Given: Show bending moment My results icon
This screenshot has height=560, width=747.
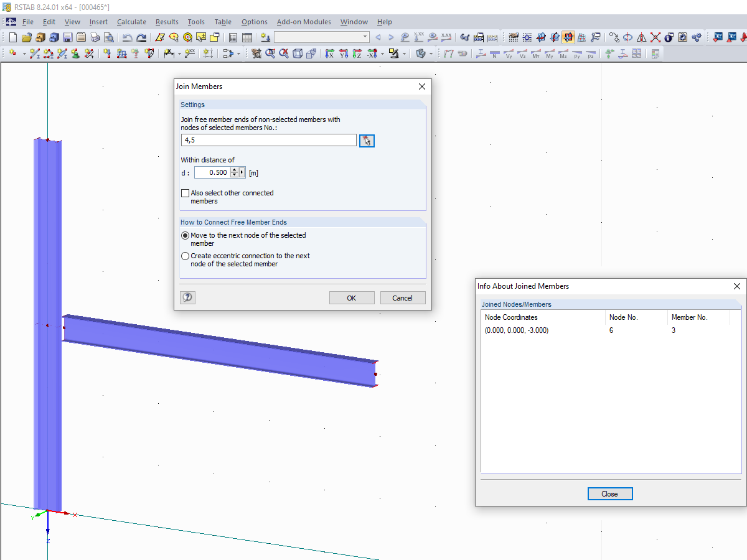Looking at the screenshot, I should [x=549, y=54].
